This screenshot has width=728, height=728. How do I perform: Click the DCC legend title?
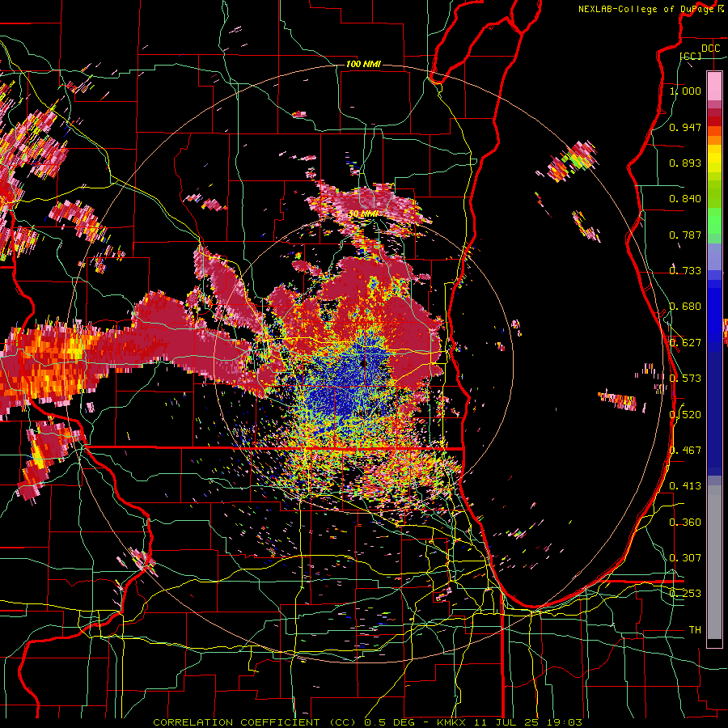click(x=710, y=49)
